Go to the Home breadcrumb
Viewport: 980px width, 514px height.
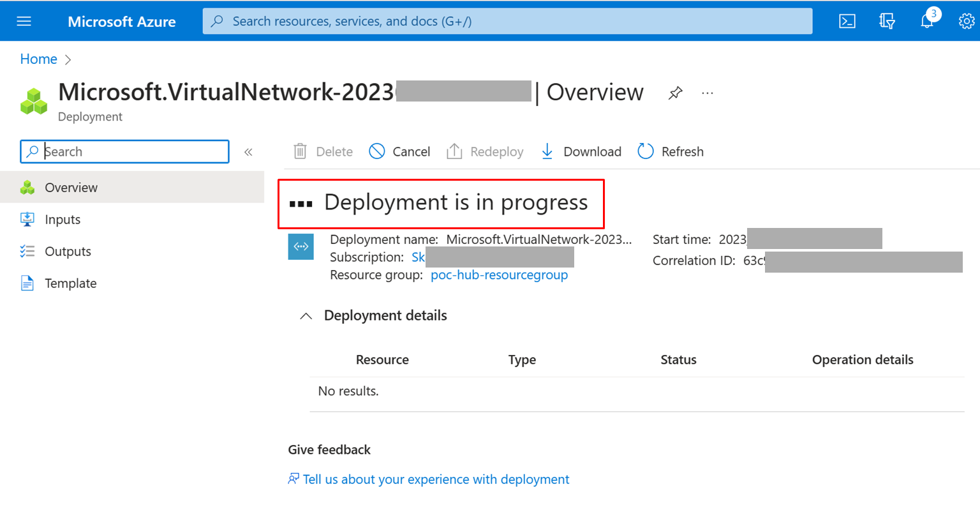[x=39, y=59]
